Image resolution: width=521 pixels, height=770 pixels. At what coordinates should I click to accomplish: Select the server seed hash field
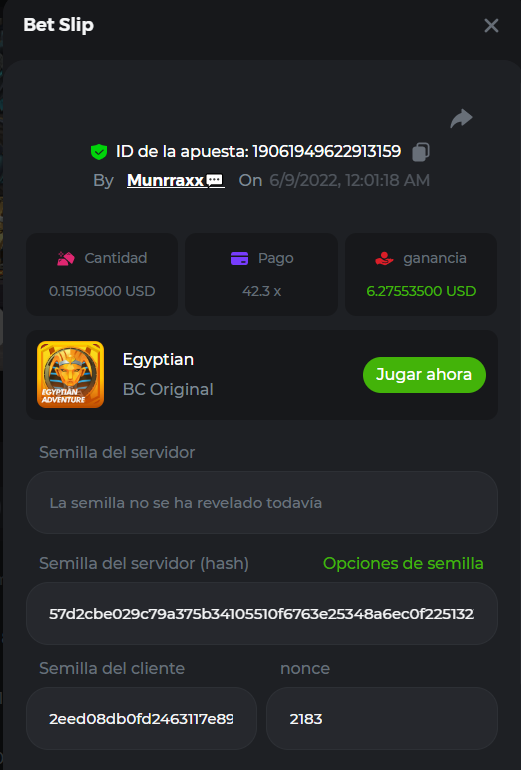coord(262,613)
